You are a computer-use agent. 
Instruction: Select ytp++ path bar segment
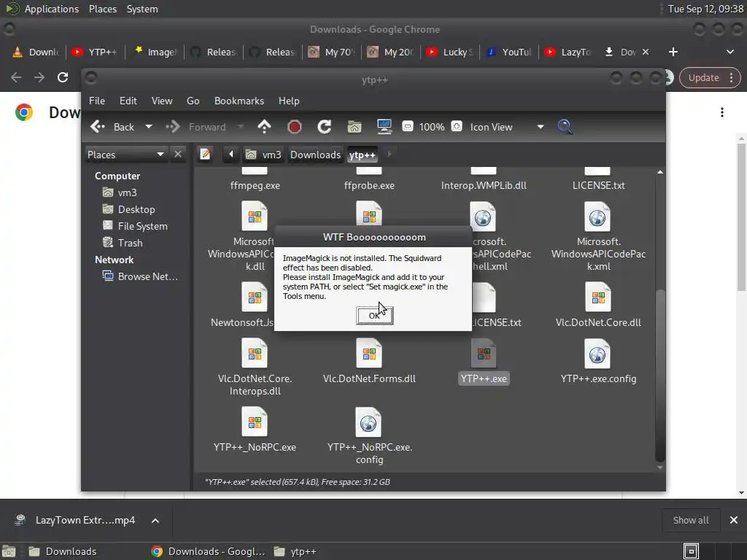(362, 155)
